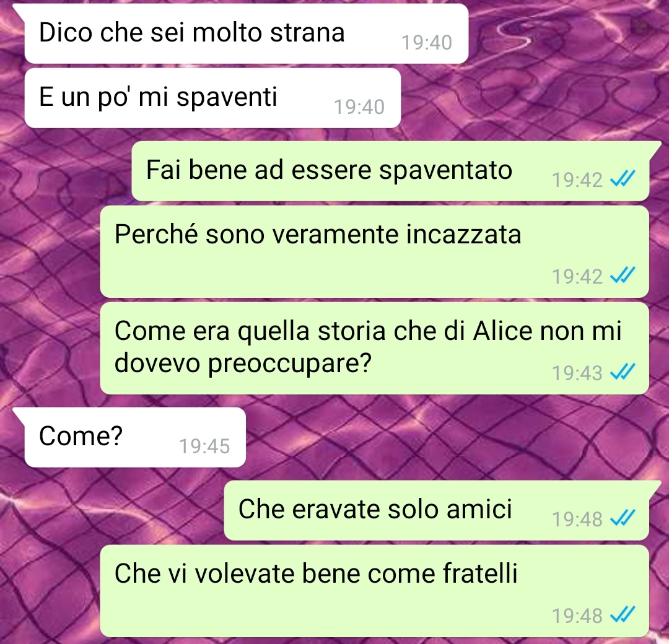The image size is (669, 644).
Task: Select message 'E un po' mi spaventi'
Action: [212, 98]
